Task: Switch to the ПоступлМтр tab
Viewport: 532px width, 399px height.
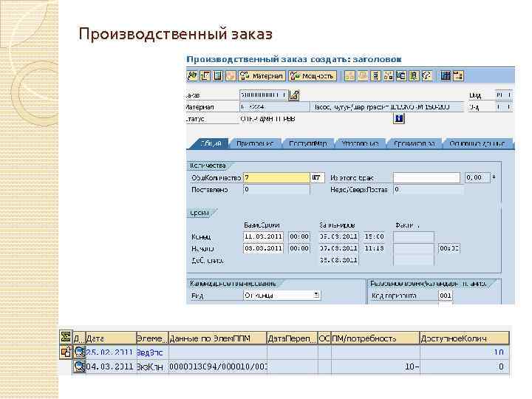Action: 307,143
